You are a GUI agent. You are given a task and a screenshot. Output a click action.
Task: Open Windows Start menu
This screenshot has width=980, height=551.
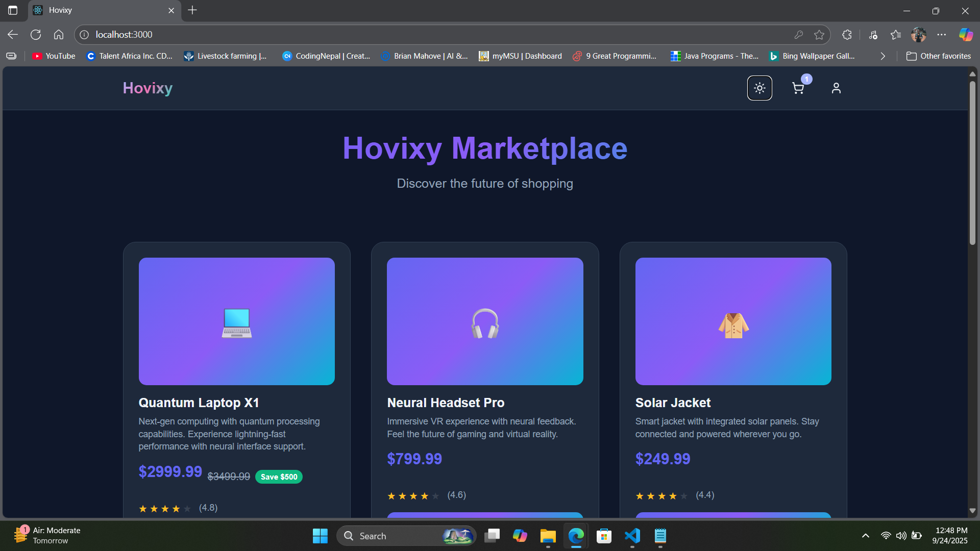tap(320, 536)
